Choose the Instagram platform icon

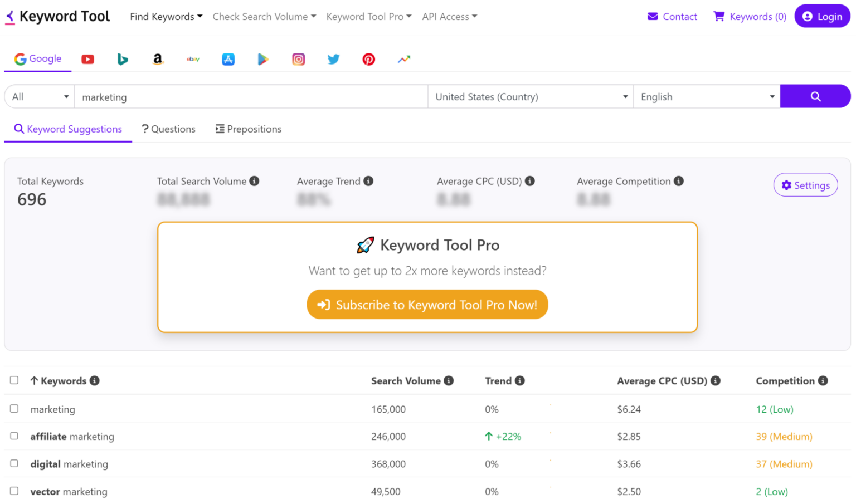coord(298,59)
